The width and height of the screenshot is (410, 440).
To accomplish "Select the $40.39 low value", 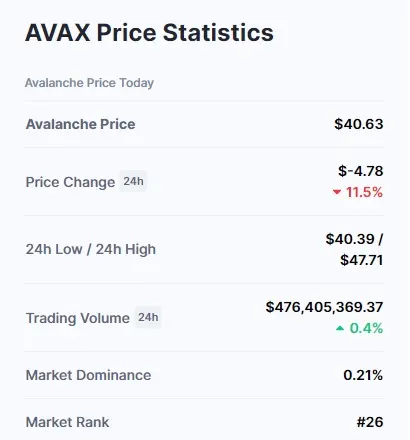I will pos(350,239).
